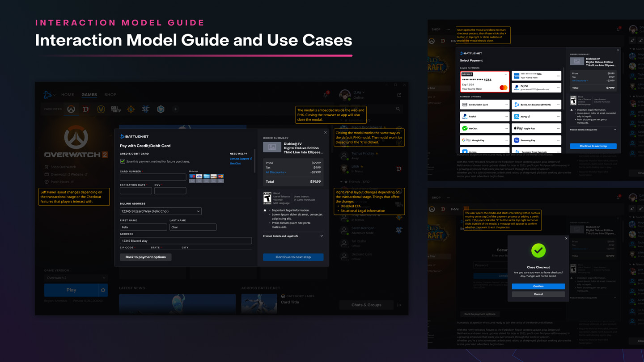644x362 pixels.
Task: Expand Product Details in Select Payment mockup
Action: [593, 130]
